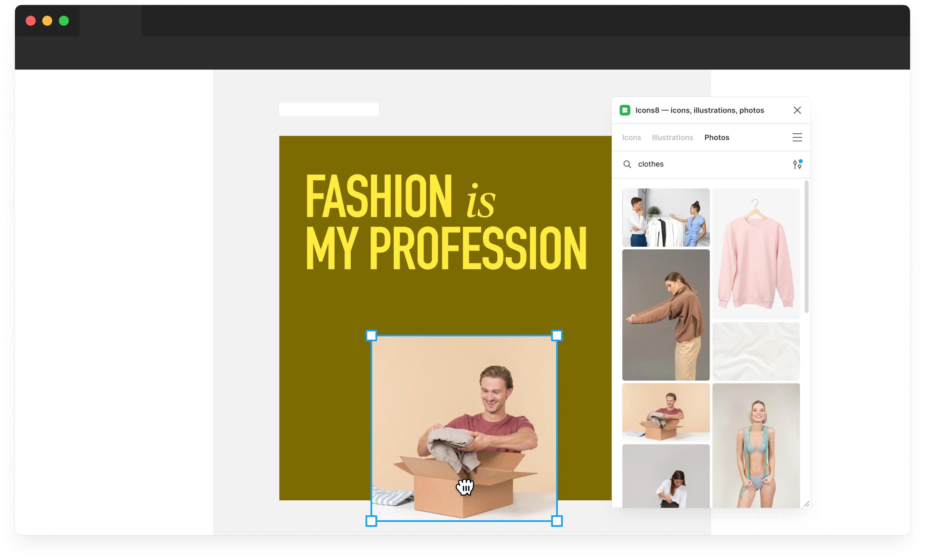The height and width of the screenshot is (560, 925).
Task: Switch to the Illustrations tab
Action: [672, 138]
